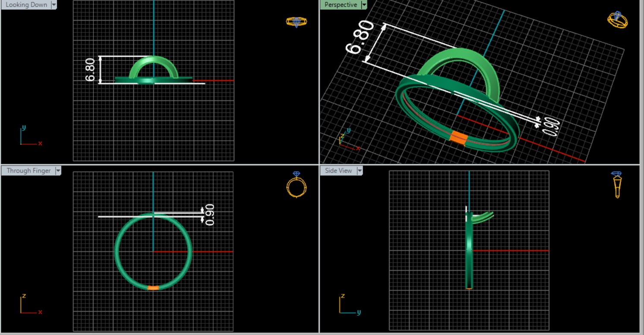The height and width of the screenshot is (335, 644).
Task: Click the side-profile ring icon in Side View viewport
Action: coord(617,185)
